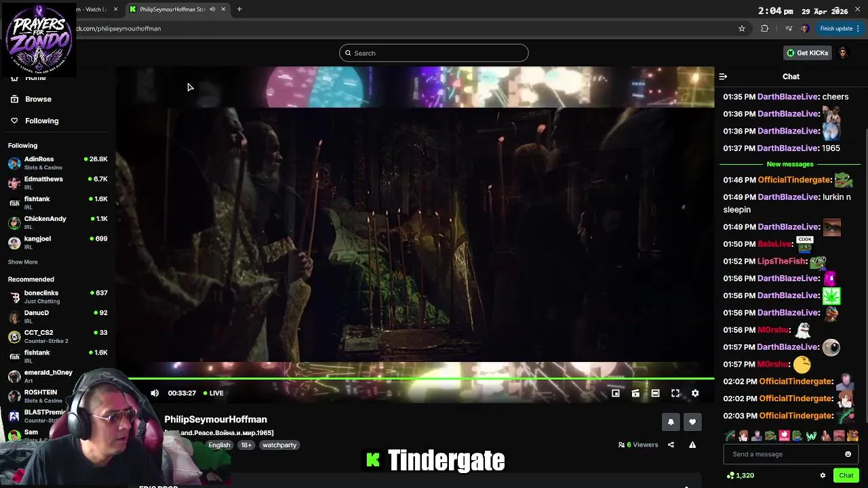Image resolution: width=868 pixels, height=488 pixels.
Task: Open the AdinRoss channel
Action: [58, 163]
